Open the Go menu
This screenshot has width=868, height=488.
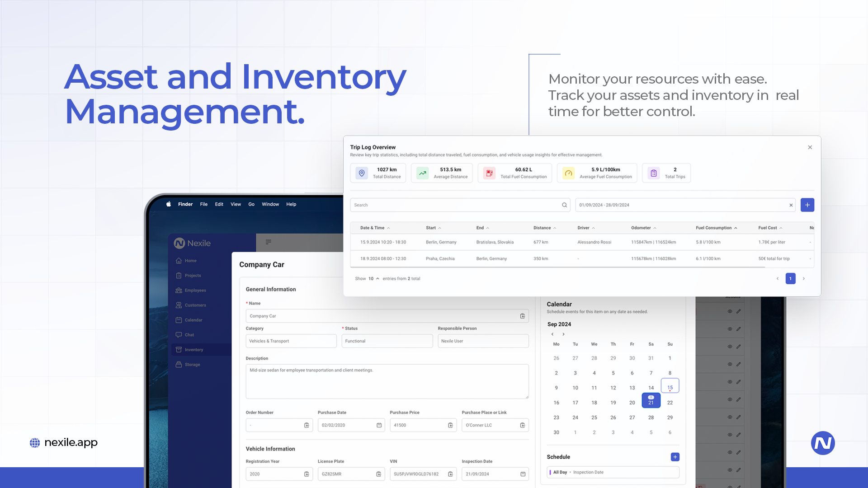click(251, 204)
